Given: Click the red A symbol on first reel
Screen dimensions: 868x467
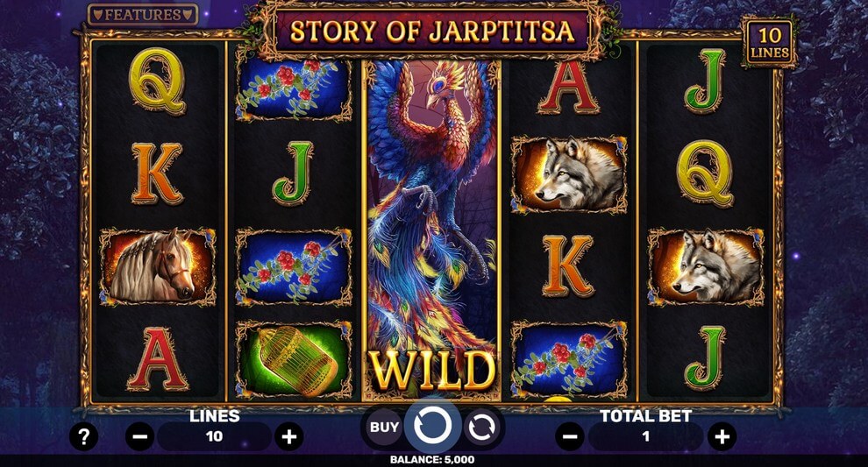Looking at the screenshot, I should pyautogui.click(x=158, y=358).
